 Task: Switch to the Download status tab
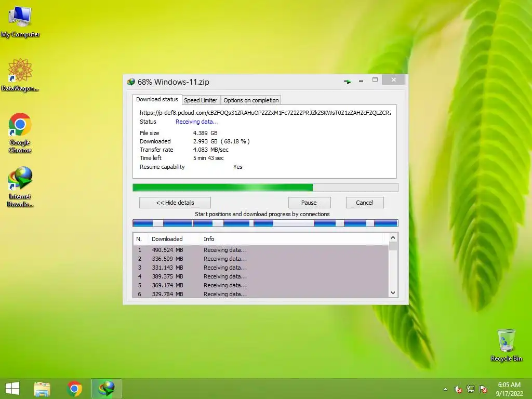tap(157, 99)
